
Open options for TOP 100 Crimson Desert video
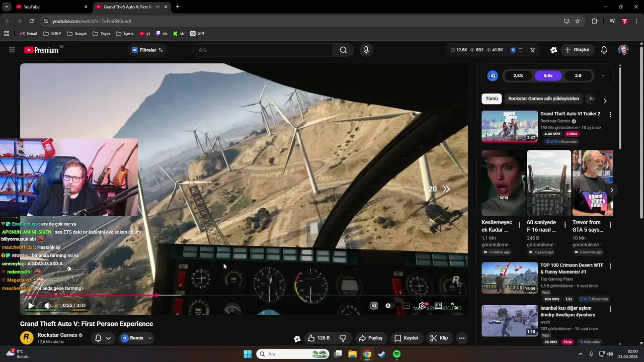610,266
